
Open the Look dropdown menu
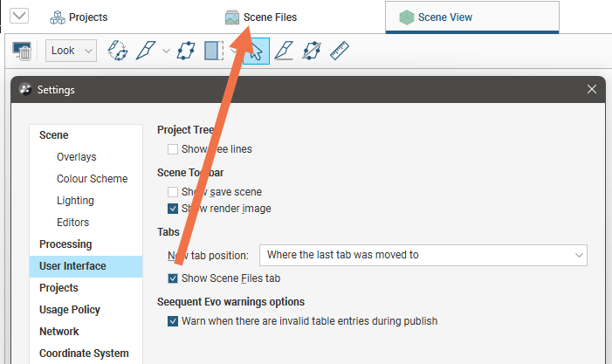pyautogui.click(x=71, y=51)
